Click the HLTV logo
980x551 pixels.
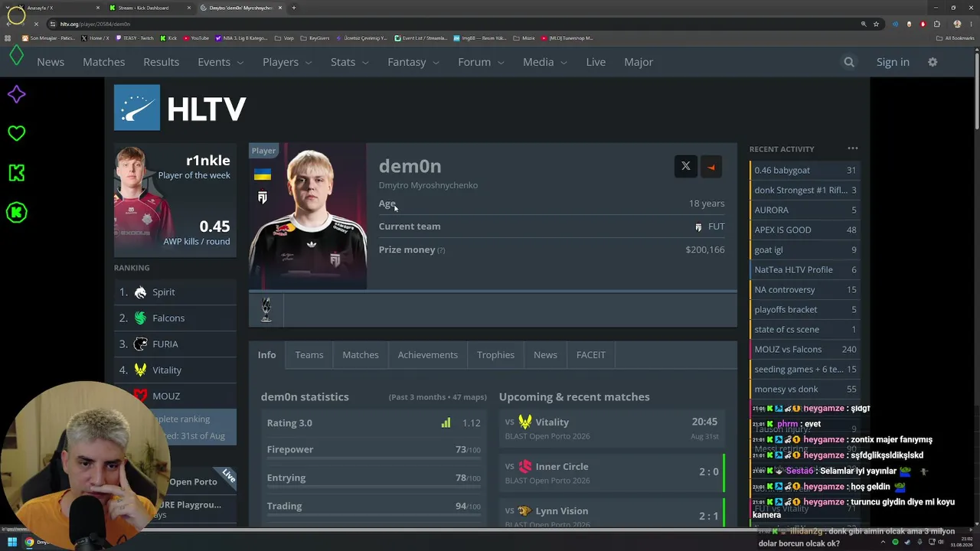[x=180, y=108]
